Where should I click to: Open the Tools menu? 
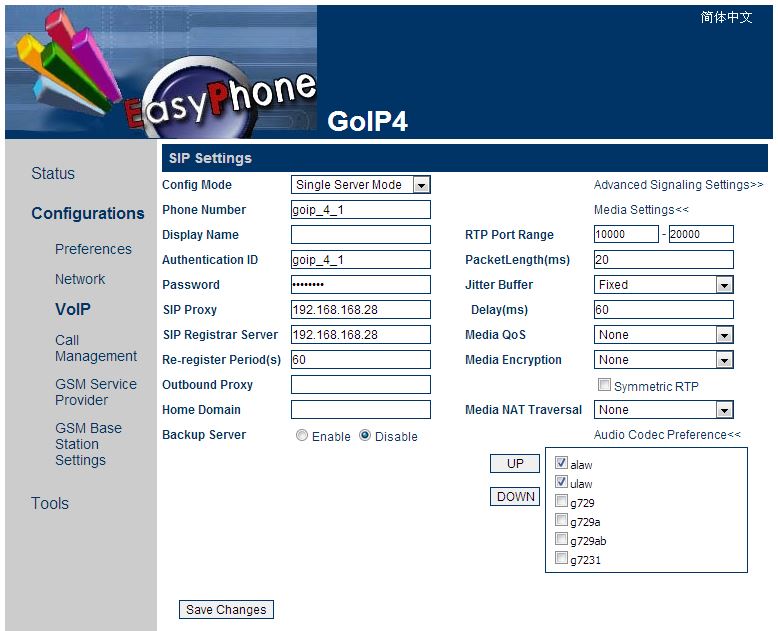50,504
